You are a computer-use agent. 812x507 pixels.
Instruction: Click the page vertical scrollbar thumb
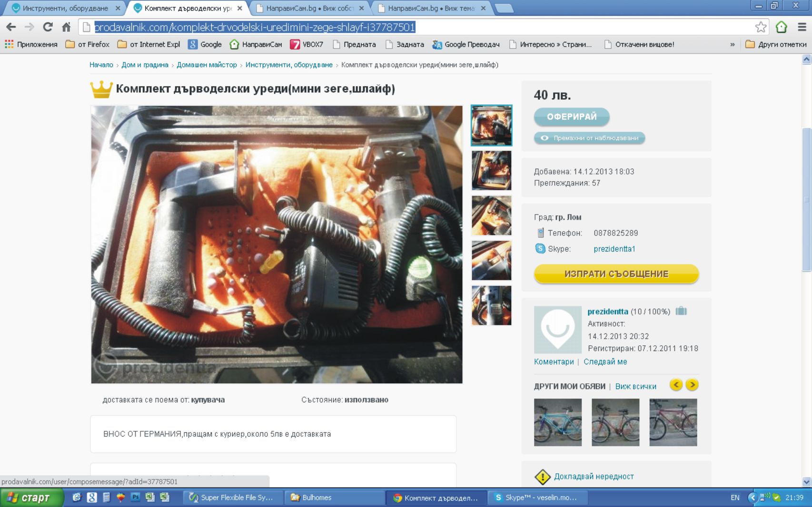tap(806, 200)
